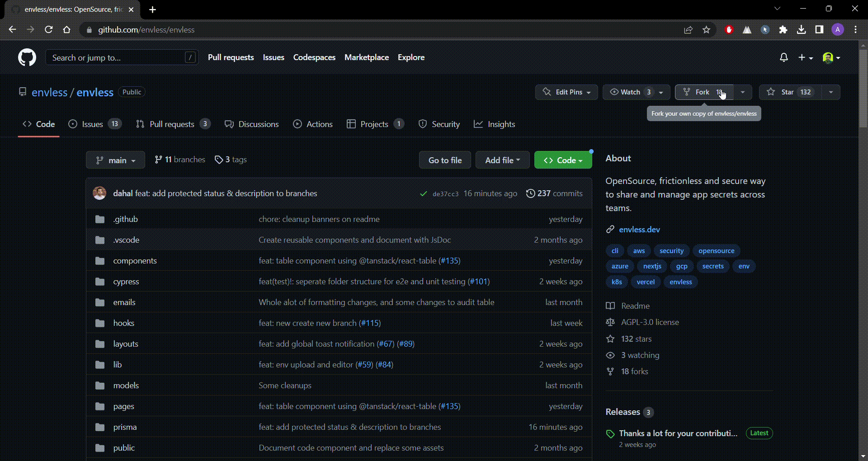868x461 pixels.
Task: Open commit de37cc3 hash
Action: (445, 194)
